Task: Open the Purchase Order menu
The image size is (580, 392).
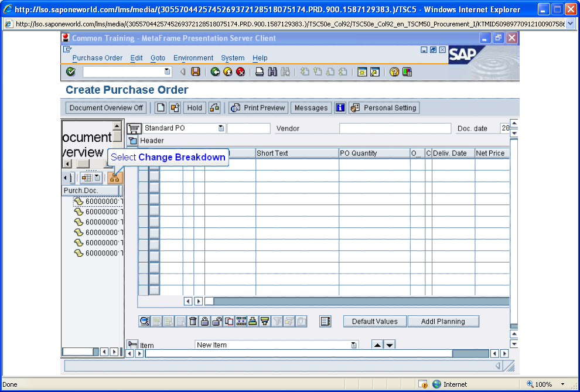Action: pyautogui.click(x=97, y=58)
